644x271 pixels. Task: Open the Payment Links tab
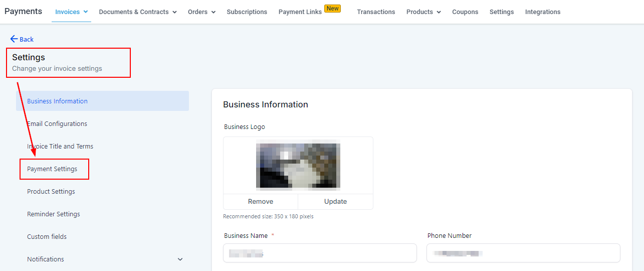click(300, 12)
